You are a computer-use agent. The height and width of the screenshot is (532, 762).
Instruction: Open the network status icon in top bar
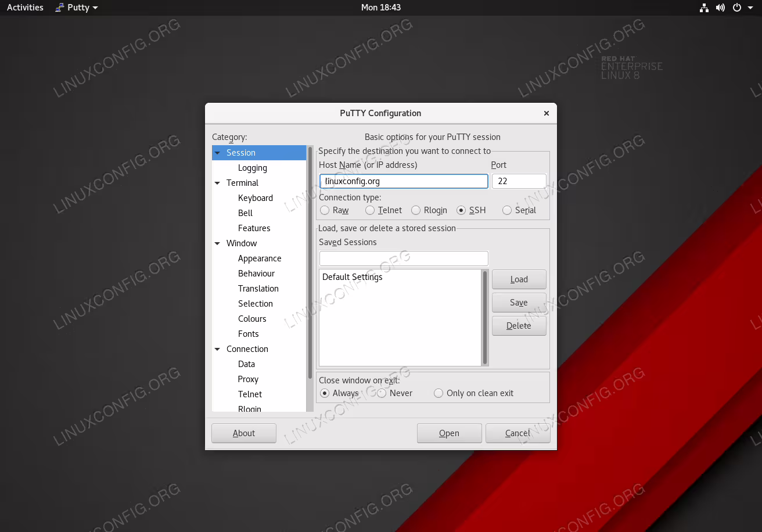pos(704,8)
